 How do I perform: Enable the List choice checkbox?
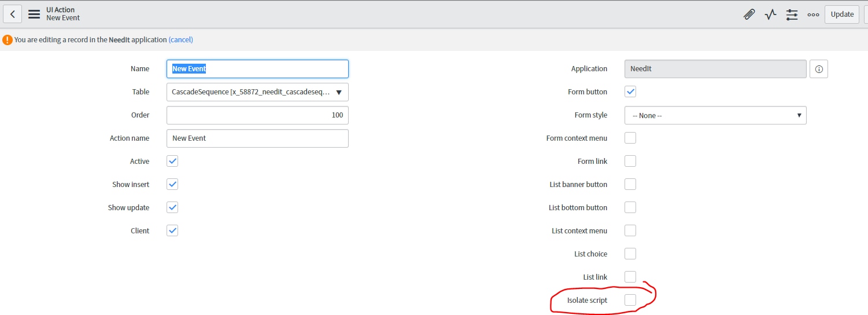[x=630, y=254]
